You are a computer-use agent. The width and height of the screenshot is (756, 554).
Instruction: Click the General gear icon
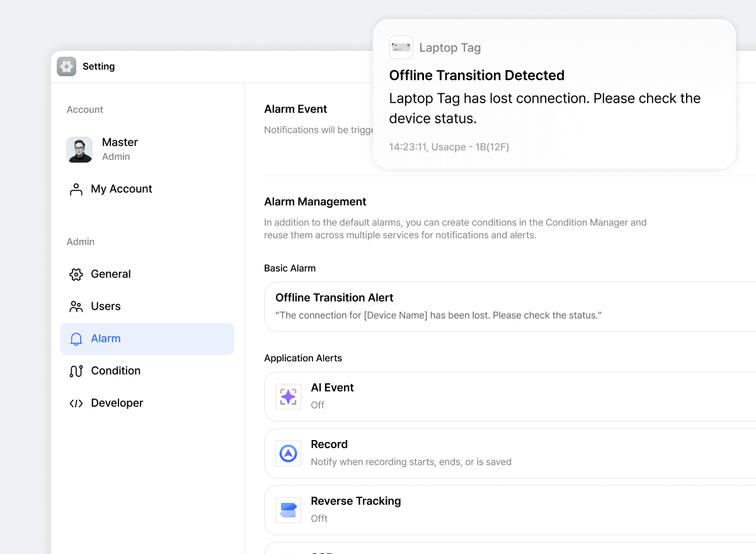76,274
